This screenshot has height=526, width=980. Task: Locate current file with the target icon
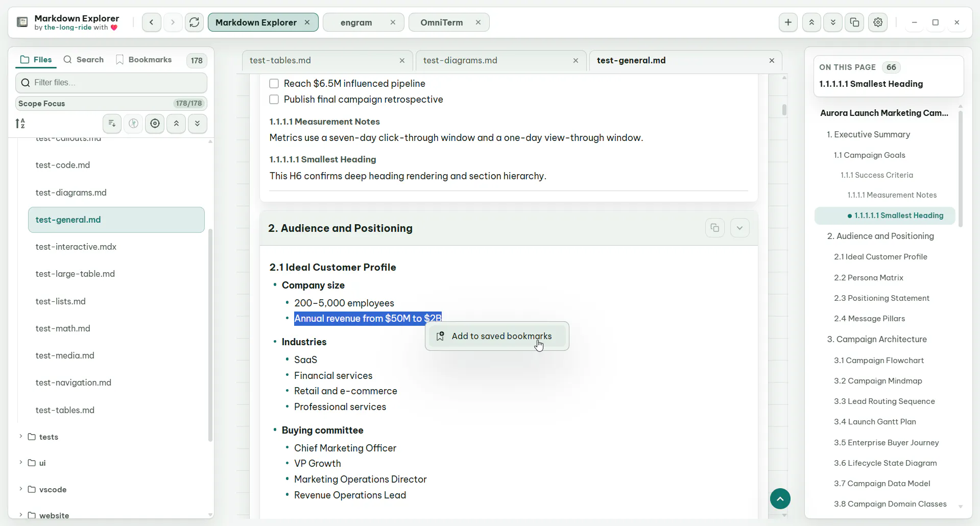tap(155, 124)
